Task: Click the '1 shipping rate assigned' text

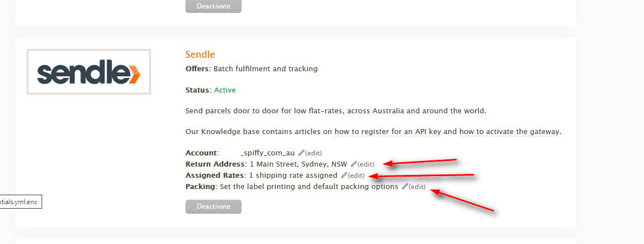Action: pyautogui.click(x=293, y=175)
